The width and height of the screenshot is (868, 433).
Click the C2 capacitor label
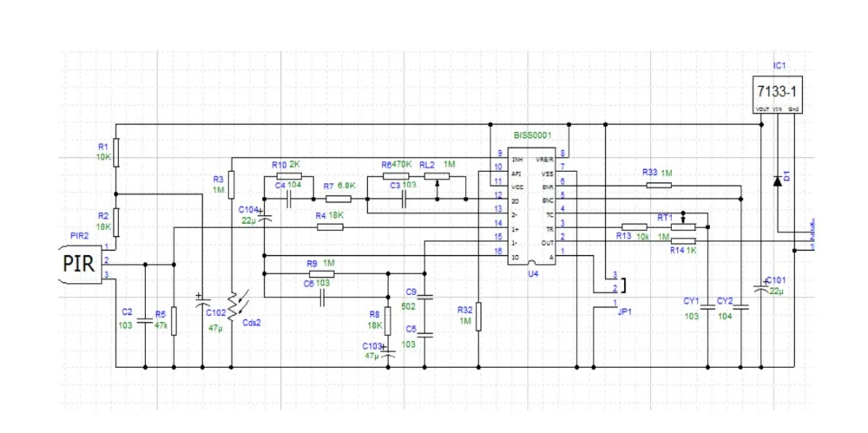tap(127, 313)
